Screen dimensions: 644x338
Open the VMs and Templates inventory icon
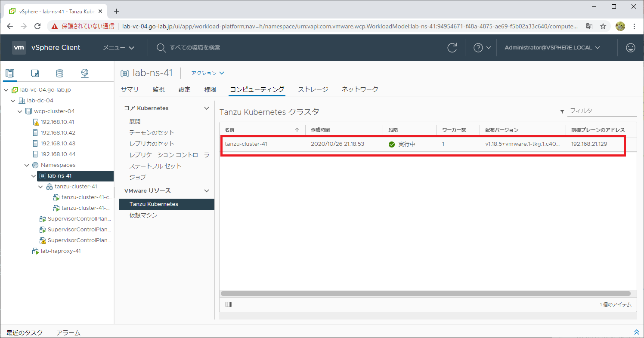pos(35,73)
